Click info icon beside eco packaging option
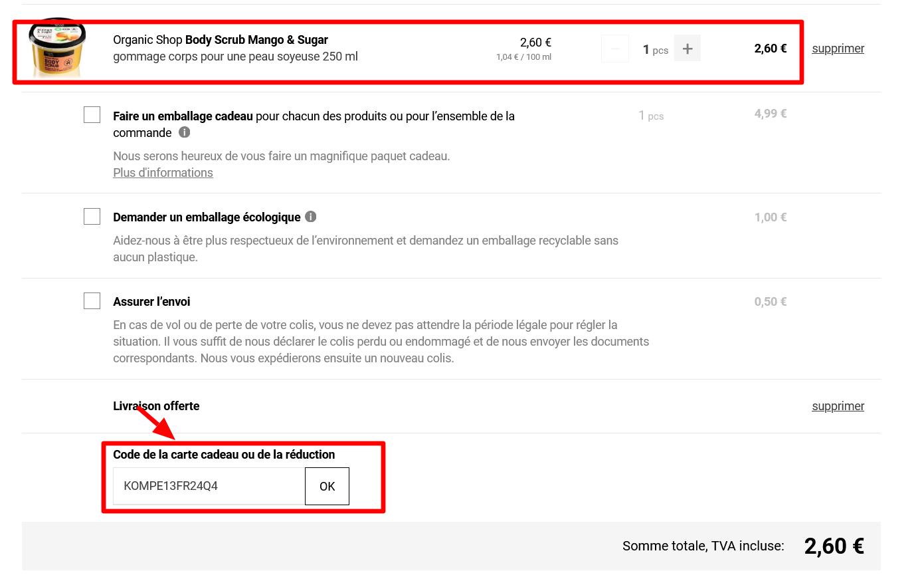924x579 pixels. click(x=310, y=217)
